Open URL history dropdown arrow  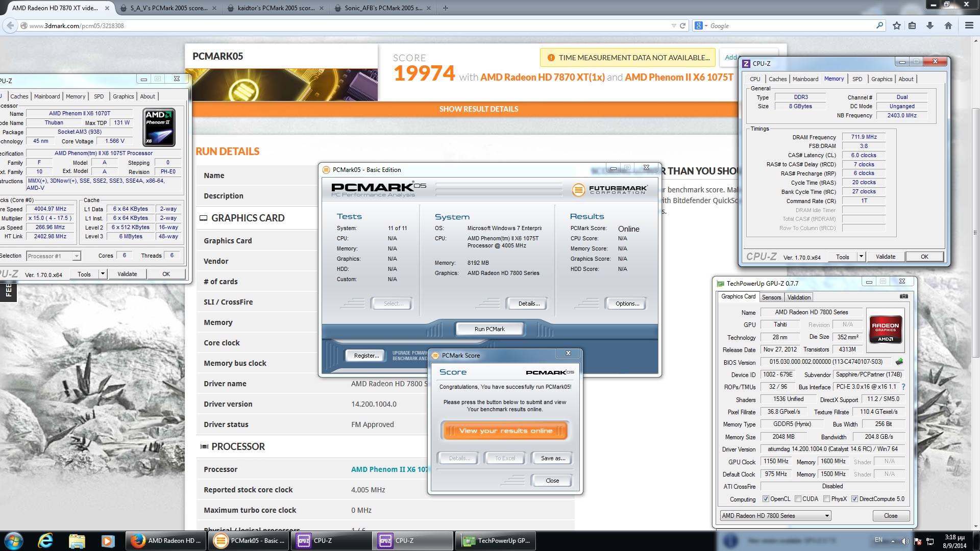[x=674, y=26]
